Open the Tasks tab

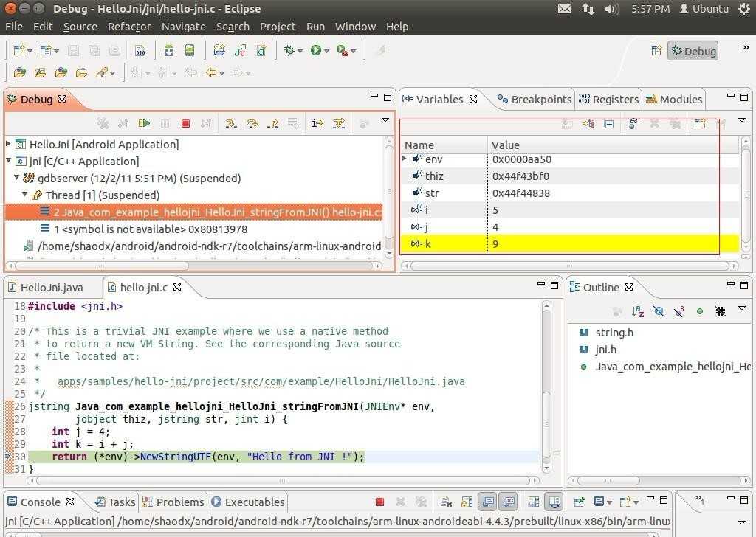pos(115,502)
